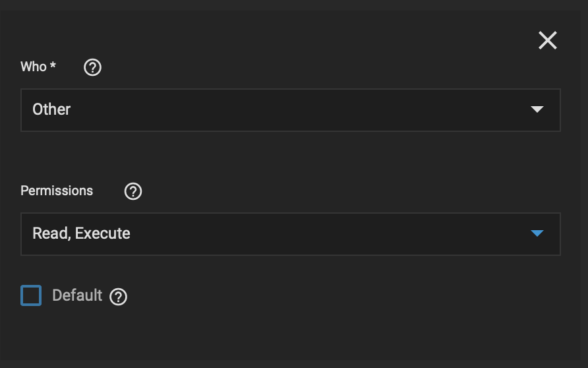588x368 pixels.
Task: Click the question mark next to Default
Action: [119, 297]
